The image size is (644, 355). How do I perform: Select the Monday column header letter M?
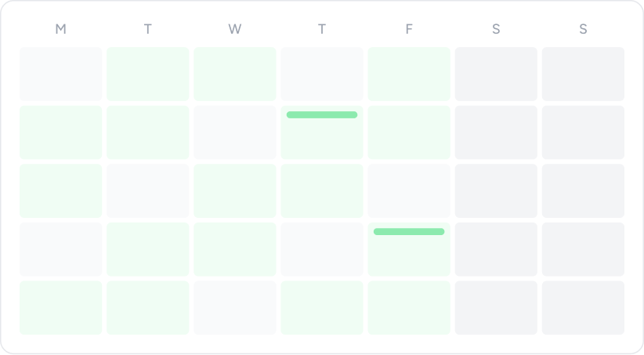pos(61,29)
